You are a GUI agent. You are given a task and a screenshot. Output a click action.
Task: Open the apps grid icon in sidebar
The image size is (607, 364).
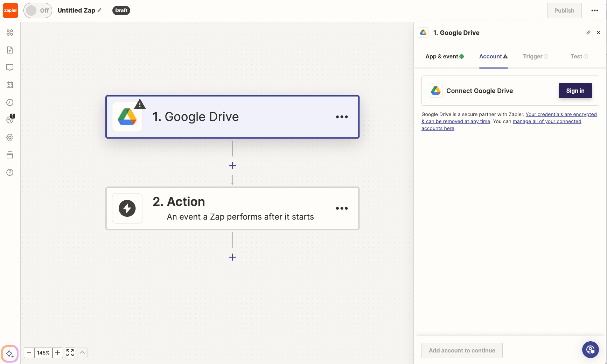[10, 33]
